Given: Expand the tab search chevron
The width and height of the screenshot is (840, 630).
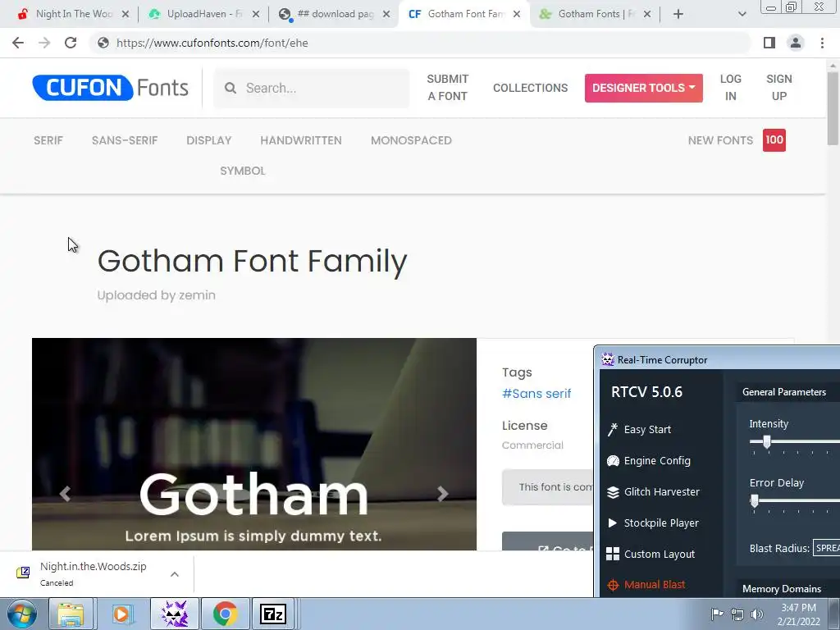Looking at the screenshot, I should [742, 15].
